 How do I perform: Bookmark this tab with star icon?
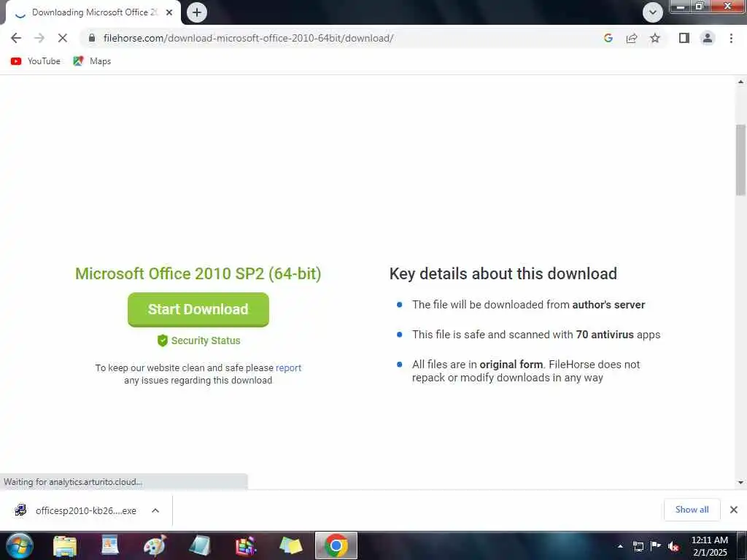point(655,38)
